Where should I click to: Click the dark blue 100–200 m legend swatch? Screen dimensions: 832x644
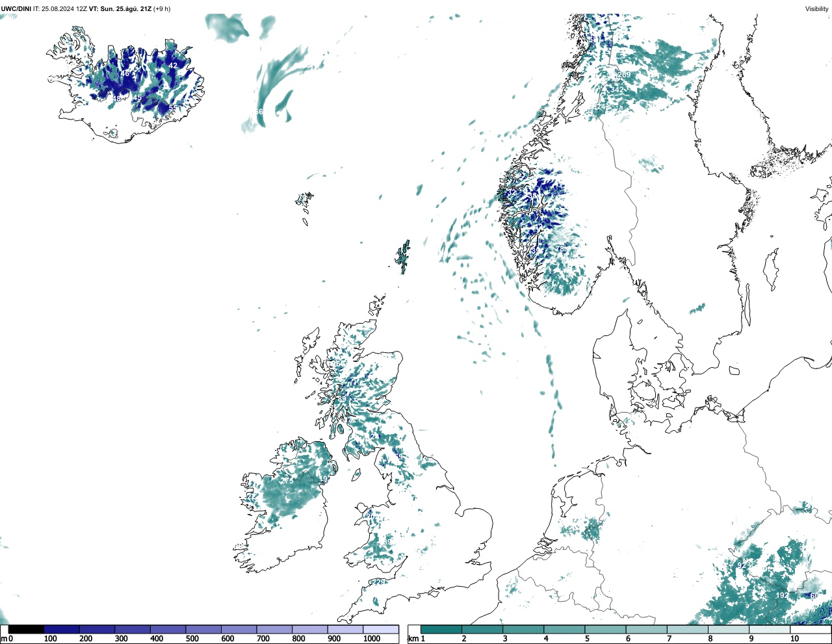tap(62, 630)
